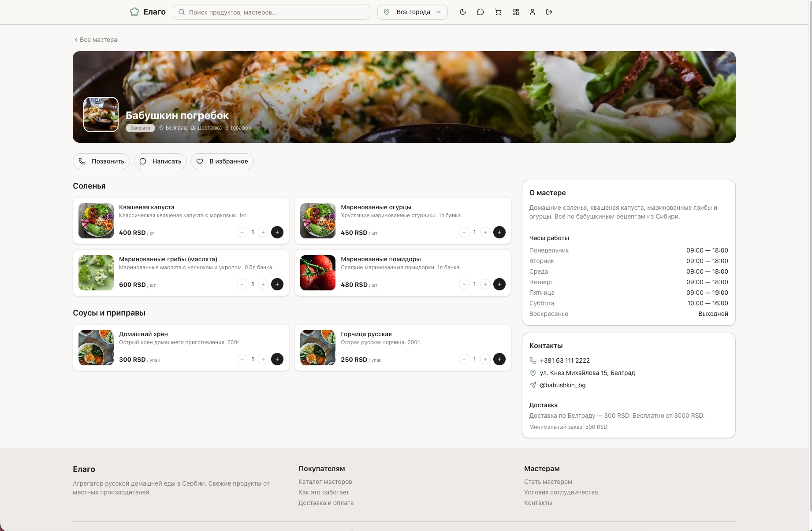Open messages chat bubble icon in header
The width and height of the screenshot is (812, 531).
tap(480, 12)
